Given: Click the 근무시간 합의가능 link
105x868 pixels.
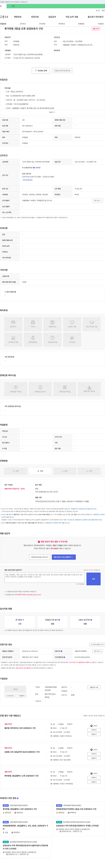Looking at the screenshot, I should (x=28, y=180).
